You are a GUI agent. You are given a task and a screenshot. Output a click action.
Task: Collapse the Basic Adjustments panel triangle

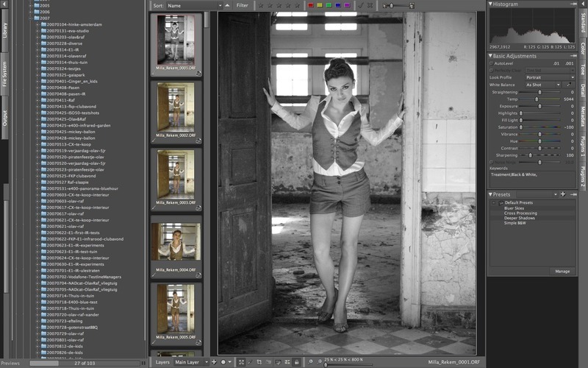[x=490, y=56]
